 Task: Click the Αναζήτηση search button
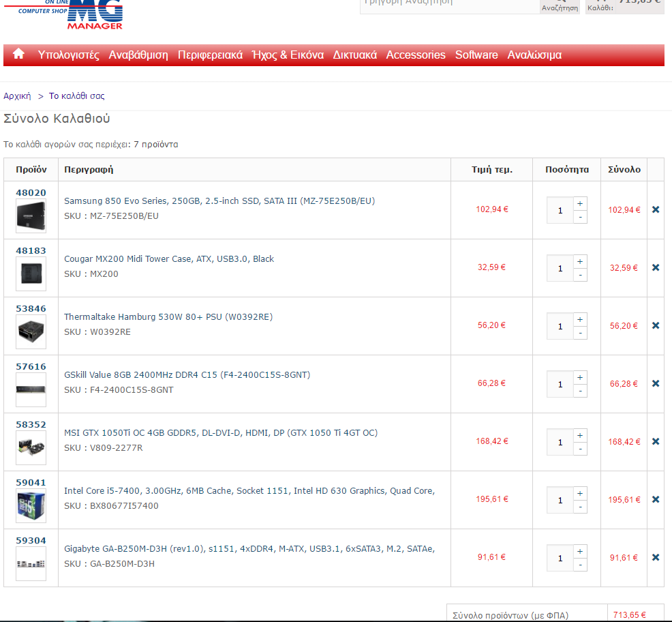[560, 6]
